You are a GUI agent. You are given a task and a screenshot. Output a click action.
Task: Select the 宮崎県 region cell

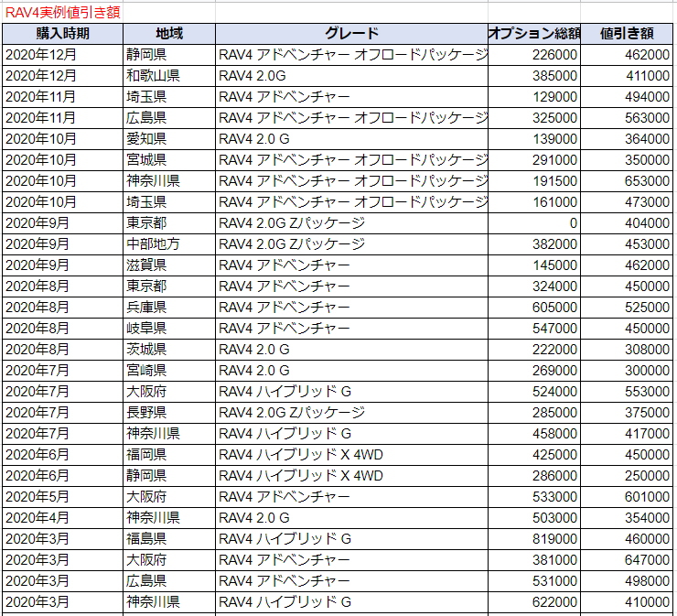[169, 371]
